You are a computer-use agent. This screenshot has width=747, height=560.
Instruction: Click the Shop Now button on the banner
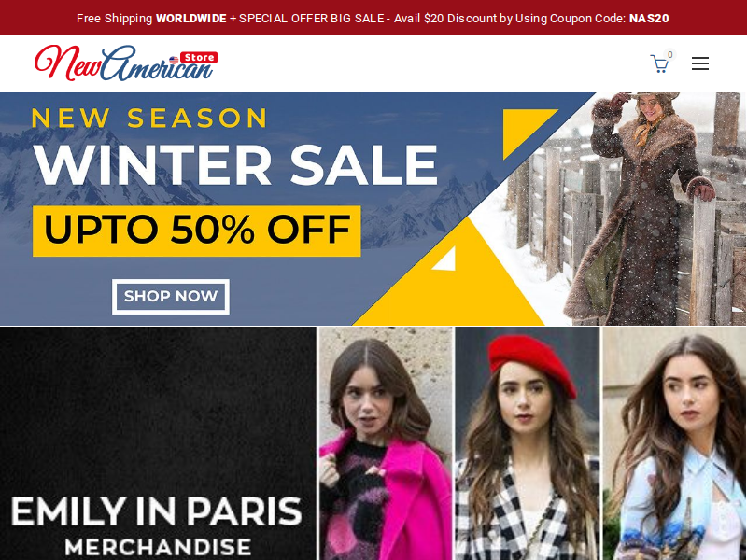coord(171,296)
